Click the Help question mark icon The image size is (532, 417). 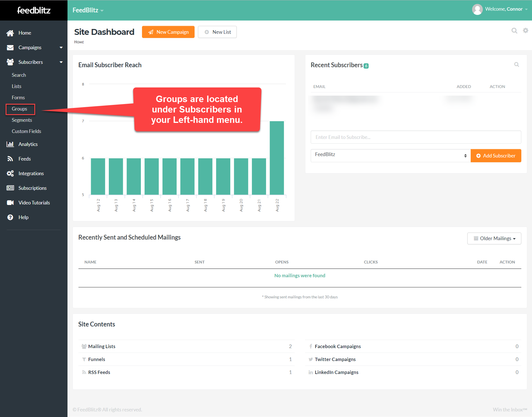[x=10, y=217]
